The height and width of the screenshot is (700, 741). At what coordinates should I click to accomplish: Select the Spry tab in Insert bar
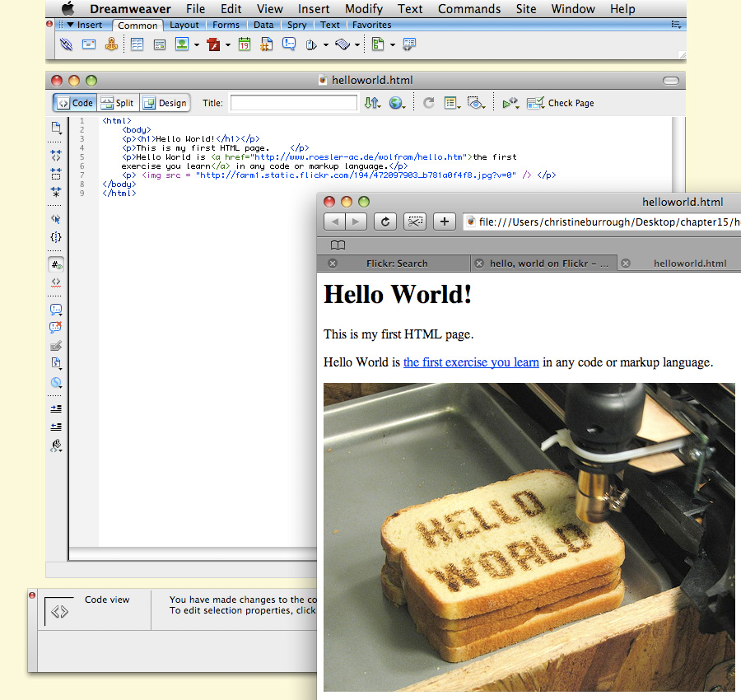click(x=296, y=25)
